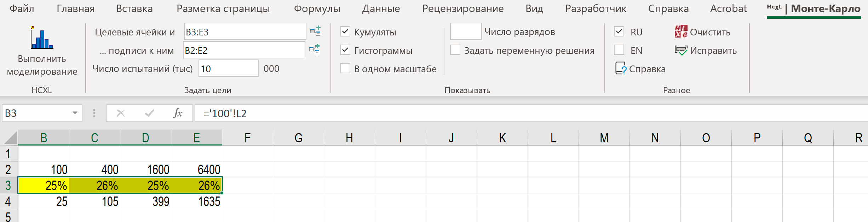Click Число испытаний input field
The image size is (868, 222).
click(229, 68)
